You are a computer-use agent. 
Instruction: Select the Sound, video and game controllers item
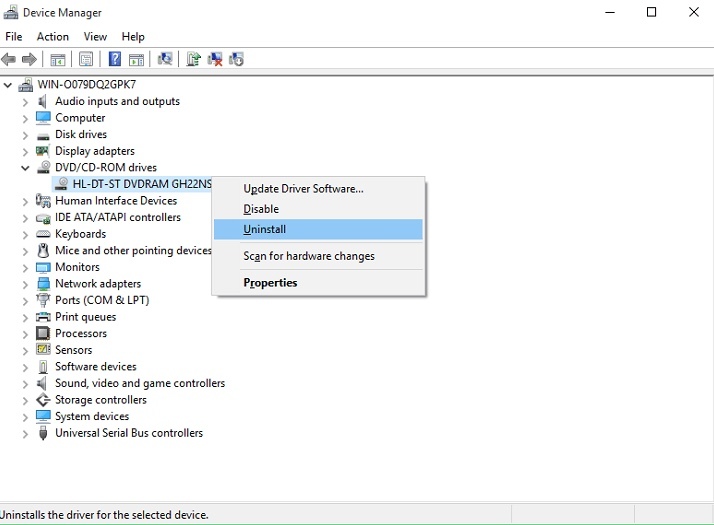pyautogui.click(x=139, y=384)
